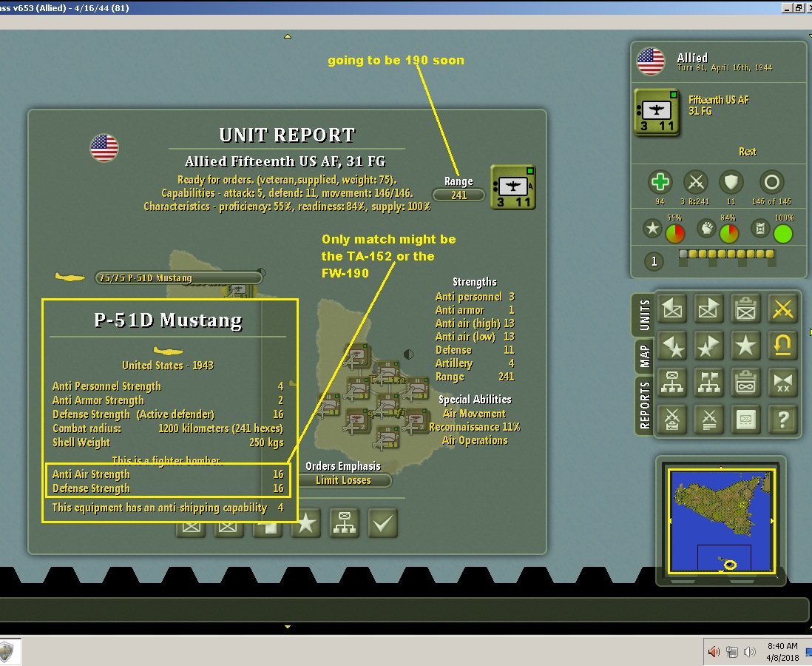
Task: Click the jerrycan supply icon
Action: click(x=760, y=228)
